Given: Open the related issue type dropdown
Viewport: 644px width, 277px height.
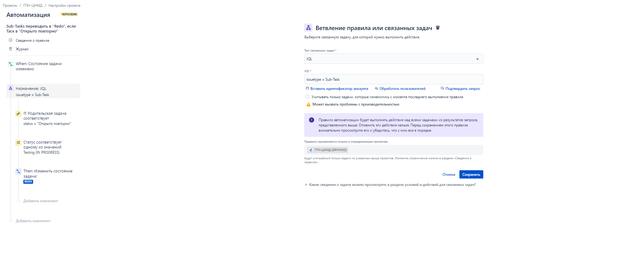Looking at the screenshot, I should (393, 59).
